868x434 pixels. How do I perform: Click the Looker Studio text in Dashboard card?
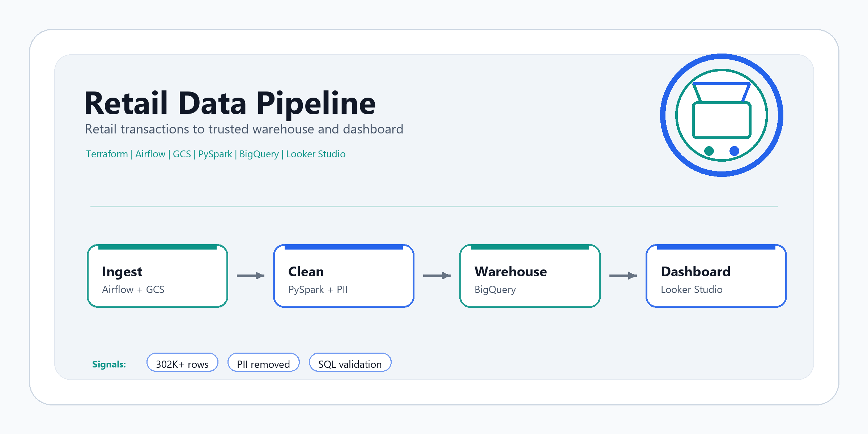(x=692, y=289)
